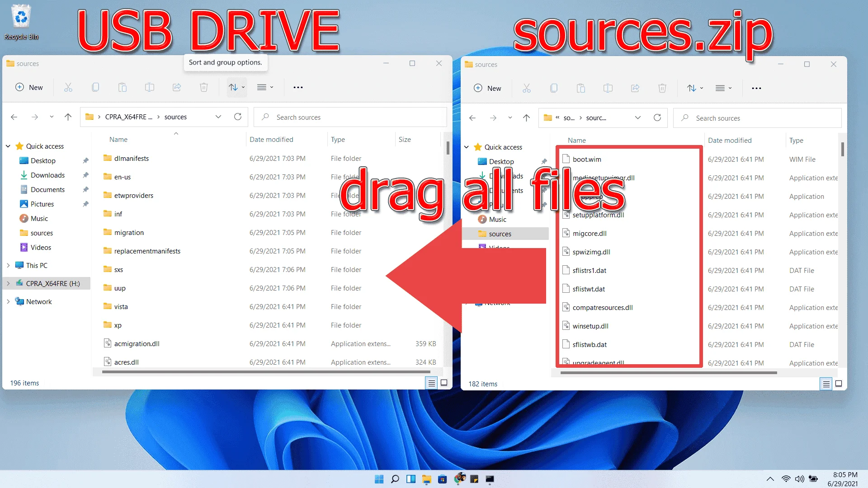Click CPRA_X64FRE breadcrumb in left address bar

(128, 117)
